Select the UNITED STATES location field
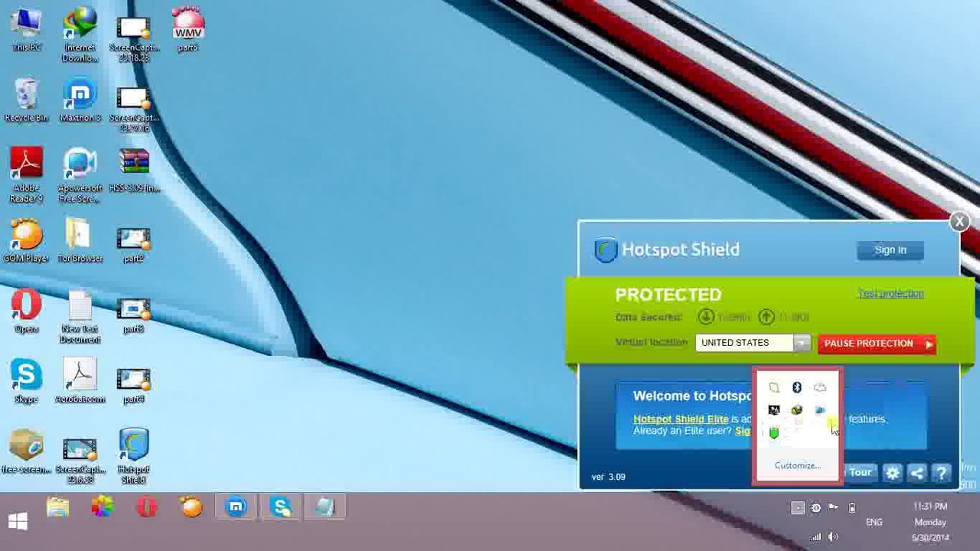The image size is (980, 551). point(744,343)
